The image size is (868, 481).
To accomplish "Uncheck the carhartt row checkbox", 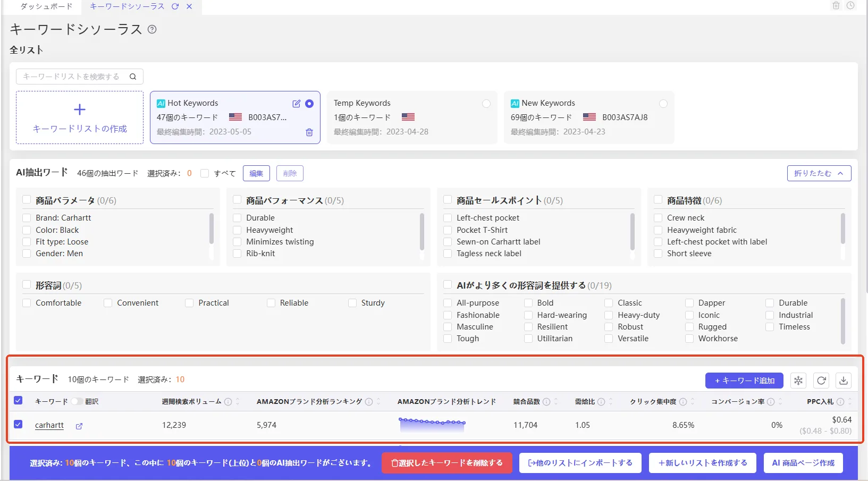I will click(x=18, y=424).
